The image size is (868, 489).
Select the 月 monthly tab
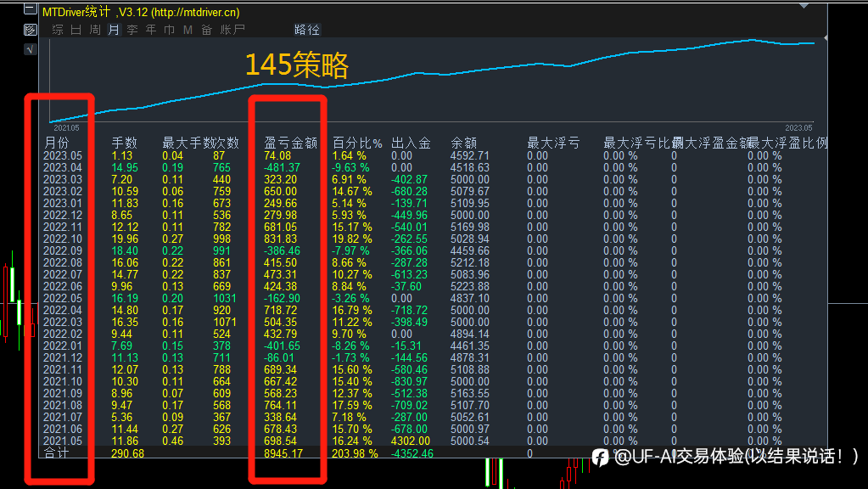coord(114,30)
